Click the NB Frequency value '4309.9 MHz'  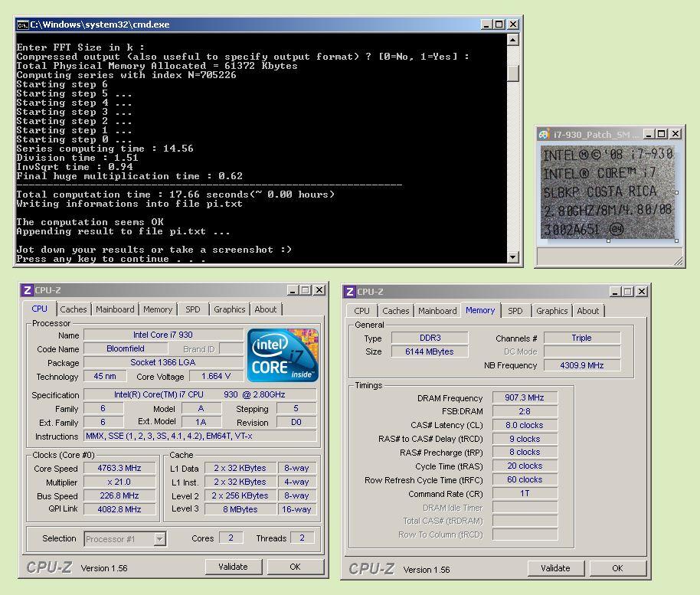pos(582,365)
